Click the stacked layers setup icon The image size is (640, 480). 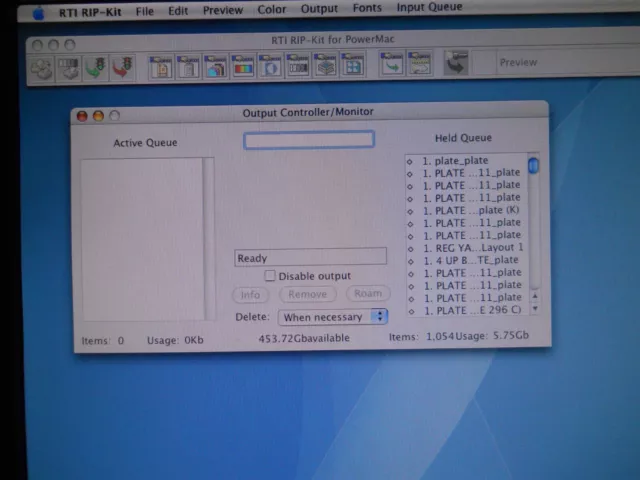[325, 64]
